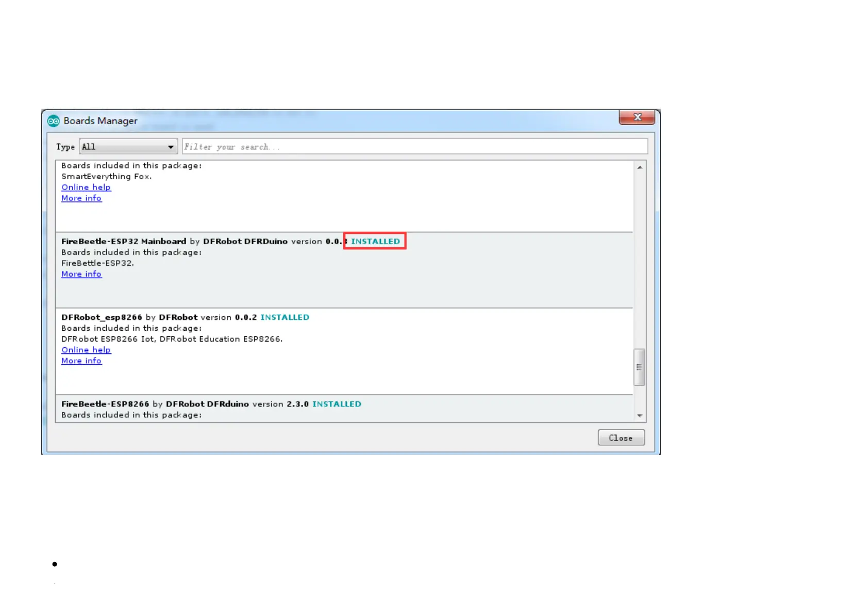Screen dimensions: 868x613
Task: Click 'DFRobot ESP8266 Iot, DFRobot Education ESP8266.' text
Action: point(172,339)
